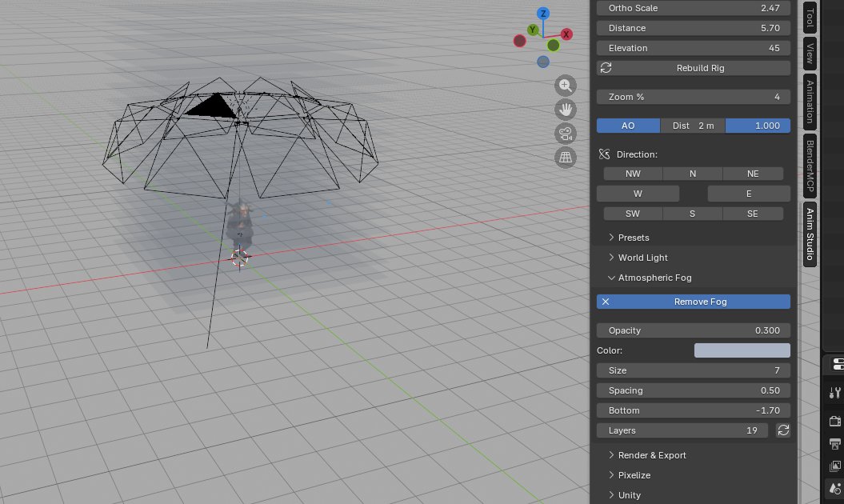Open View Layer properties tab
The height and width of the screenshot is (504, 844).
(x=835, y=466)
